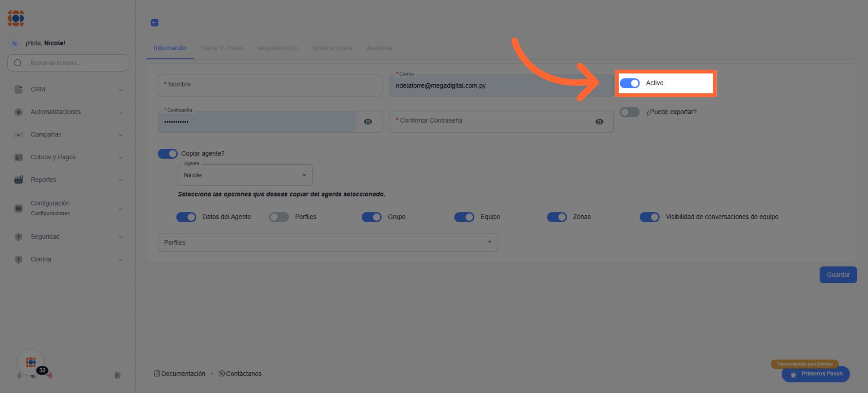
Task: Open the Perfiles dropdown field
Action: [x=327, y=242]
